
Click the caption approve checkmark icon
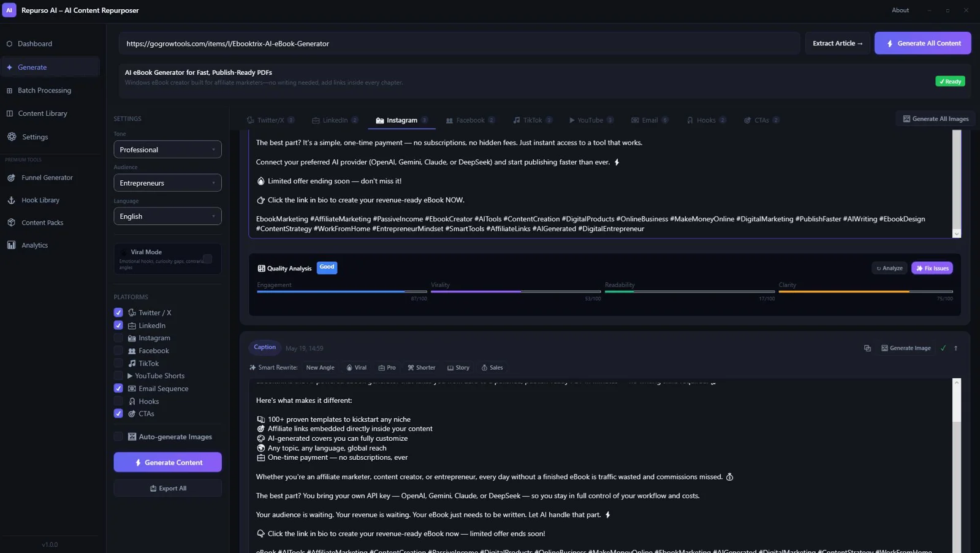943,348
